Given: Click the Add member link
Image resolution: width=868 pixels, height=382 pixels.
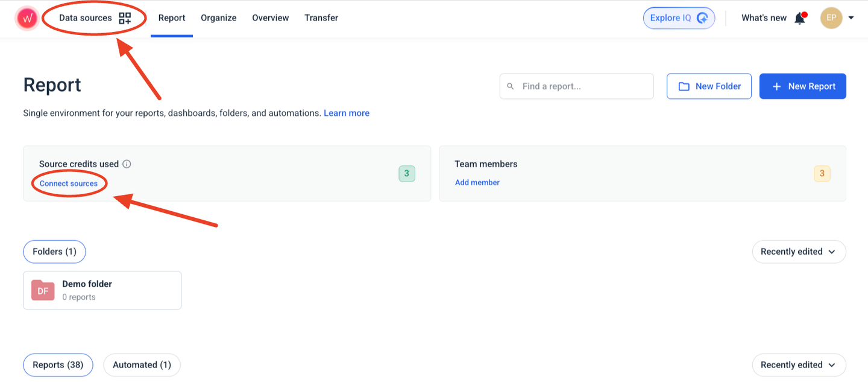Looking at the screenshot, I should click(x=477, y=182).
